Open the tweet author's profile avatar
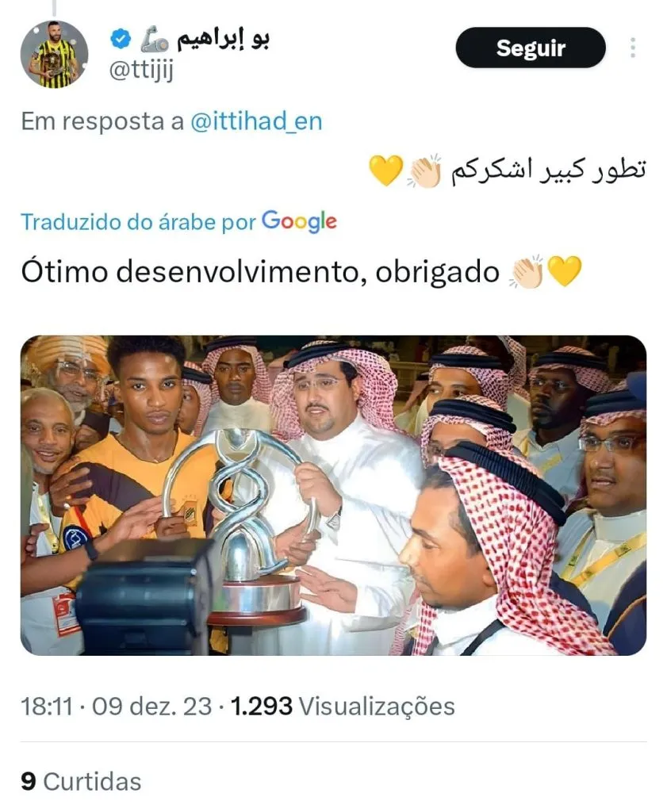Screen dimensions: 667x812 click(55, 54)
